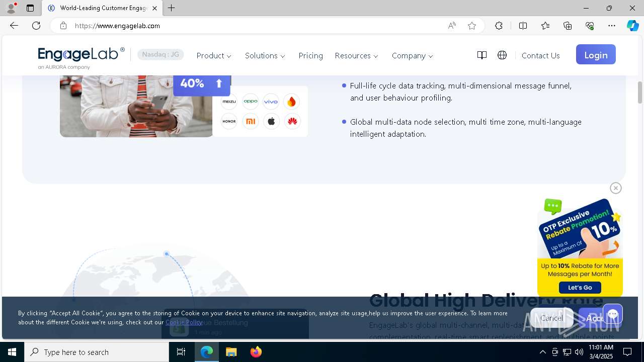This screenshot has width=644, height=362.
Task: Click the OPPO brand logo
Action: point(251,102)
